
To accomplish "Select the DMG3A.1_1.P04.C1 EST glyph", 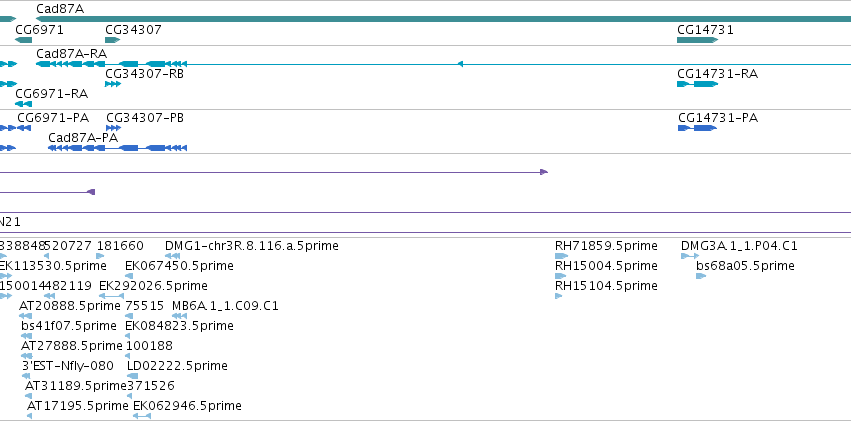I will (x=690, y=256).
